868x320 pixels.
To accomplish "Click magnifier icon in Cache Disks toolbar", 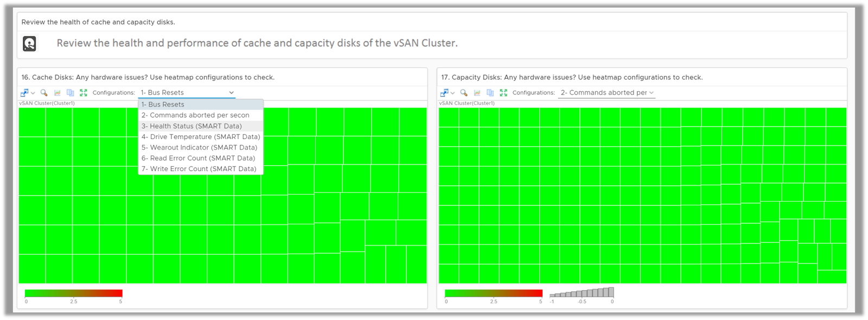I will tap(44, 93).
